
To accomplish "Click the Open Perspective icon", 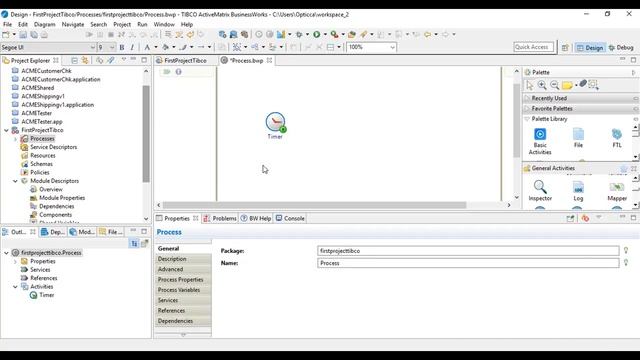I will [565, 48].
